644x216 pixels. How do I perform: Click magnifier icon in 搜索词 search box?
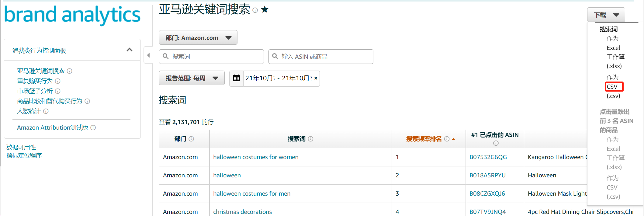click(166, 56)
